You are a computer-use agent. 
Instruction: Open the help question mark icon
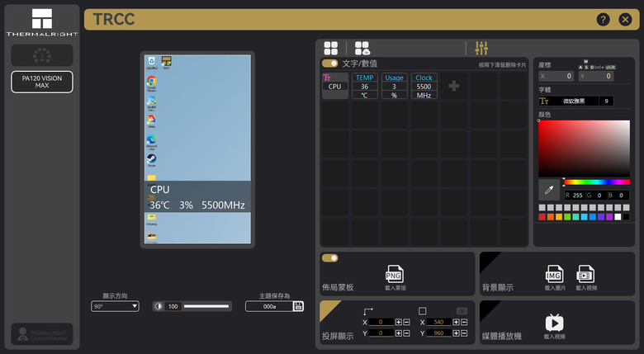pos(603,19)
